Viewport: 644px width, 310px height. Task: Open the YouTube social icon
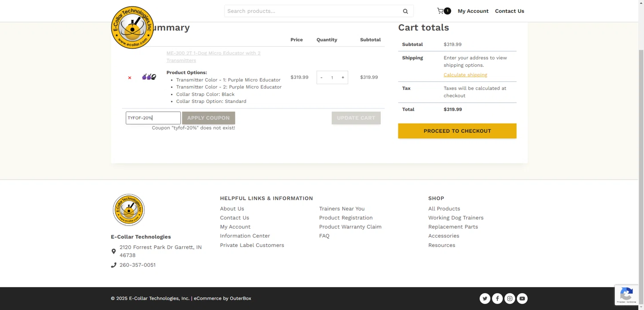tap(522, 298)
